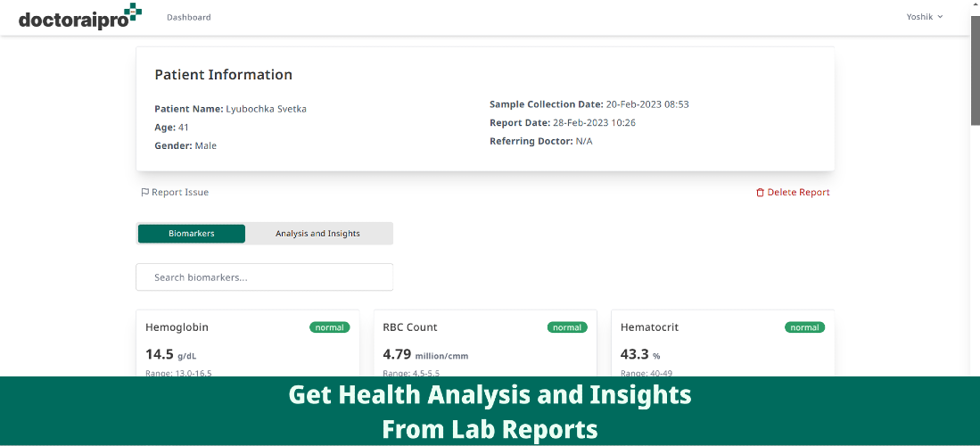Focus the Search biomarkers input field
Image resolution: width=980 pixels, height=446 pixels.
(x=264, y=277)
